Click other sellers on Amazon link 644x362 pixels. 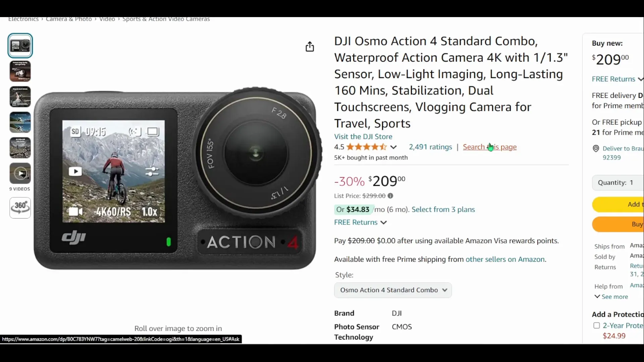coord(505,259)
